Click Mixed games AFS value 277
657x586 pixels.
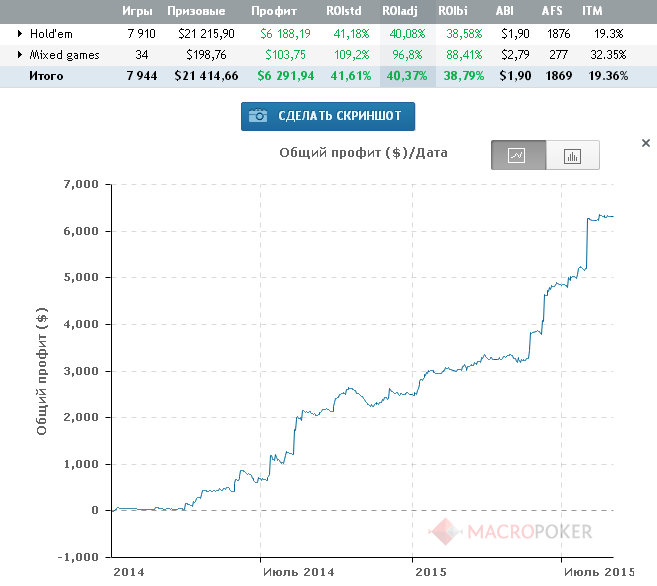tap(559, 55)
